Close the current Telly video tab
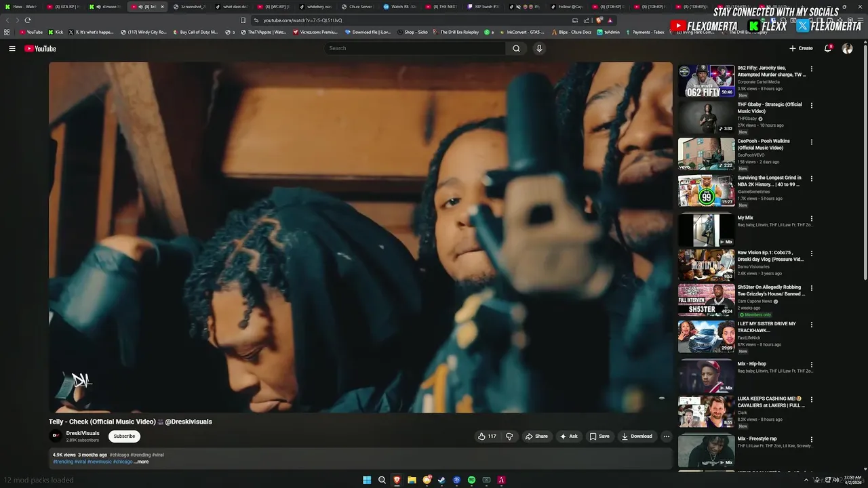Image resolution: width=868 pixels, height=488 pixels. [162, 7]
